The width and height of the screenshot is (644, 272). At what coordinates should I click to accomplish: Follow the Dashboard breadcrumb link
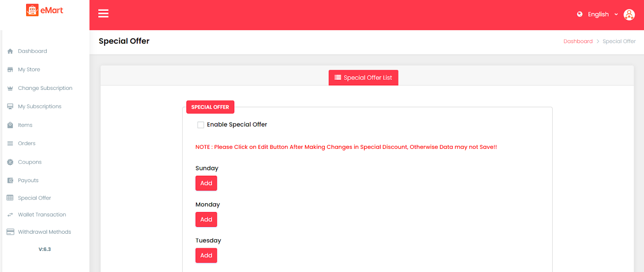click(578, 42)
